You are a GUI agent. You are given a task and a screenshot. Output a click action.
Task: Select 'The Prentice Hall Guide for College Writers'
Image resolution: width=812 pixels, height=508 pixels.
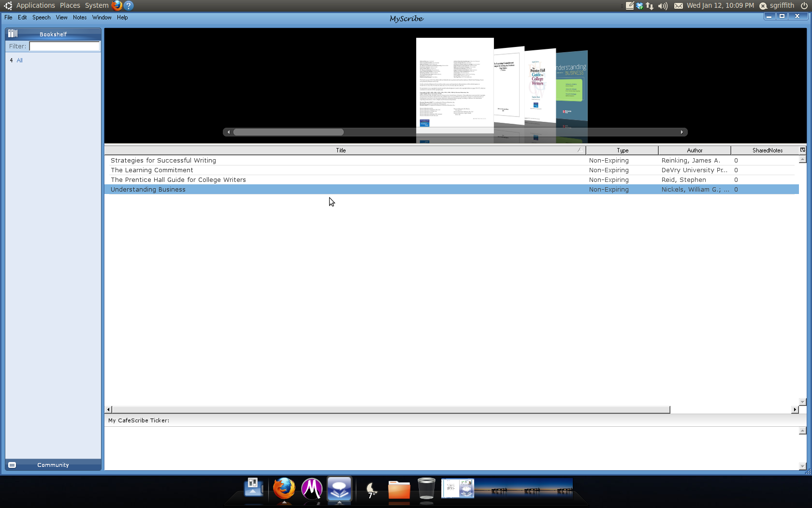click(451, 180)
